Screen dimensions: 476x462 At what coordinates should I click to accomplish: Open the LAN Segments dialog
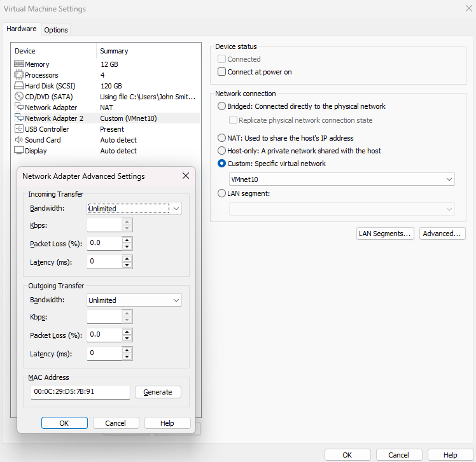click(x=384, y=234)
